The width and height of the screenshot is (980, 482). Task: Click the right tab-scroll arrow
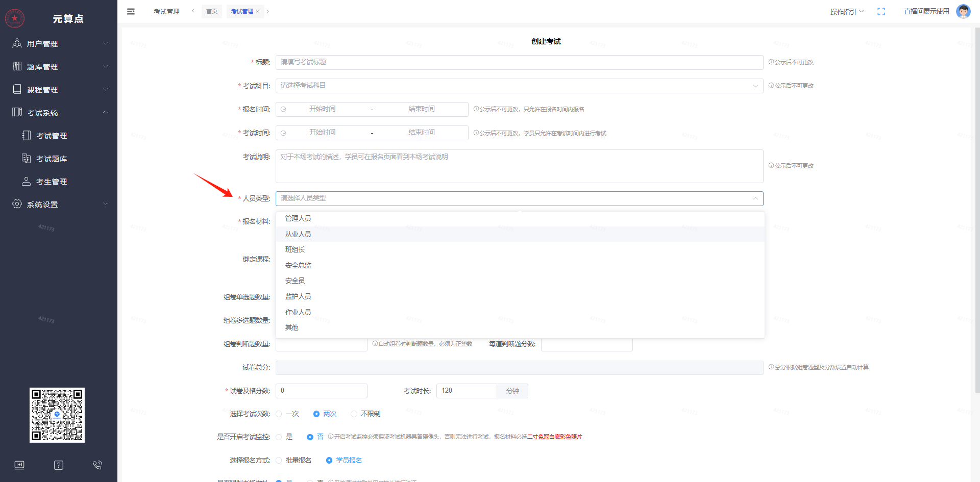pyautogui.click(x=268, y=11)
